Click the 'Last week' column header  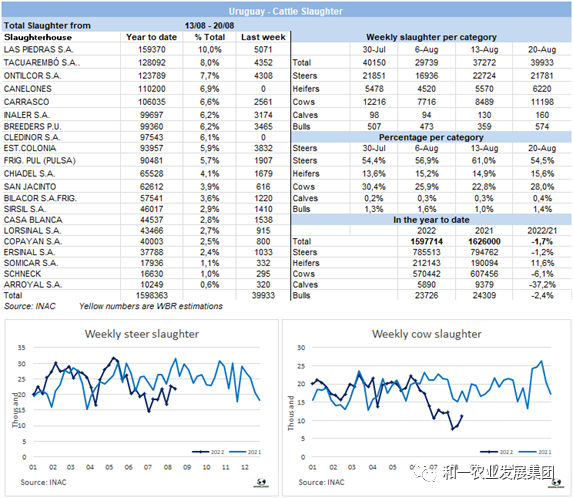[263, 37]
